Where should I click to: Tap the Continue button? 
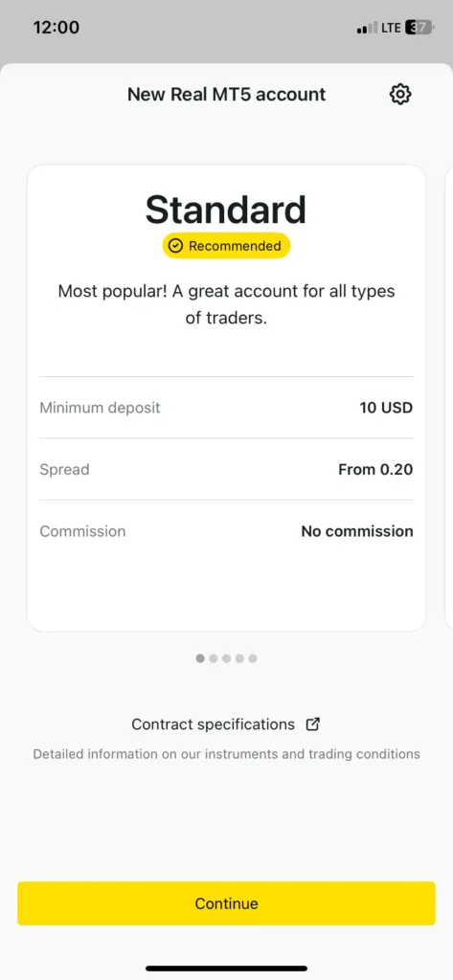pos(226,903)
